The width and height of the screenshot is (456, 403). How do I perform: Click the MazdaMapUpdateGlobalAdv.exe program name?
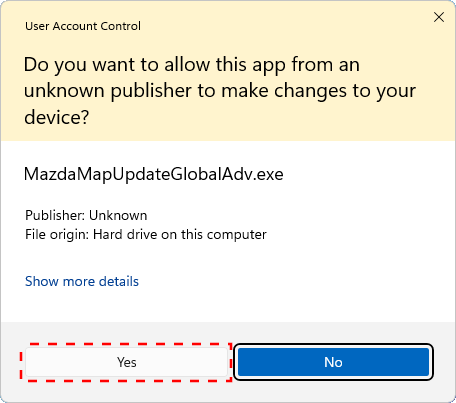click(154, 174)
